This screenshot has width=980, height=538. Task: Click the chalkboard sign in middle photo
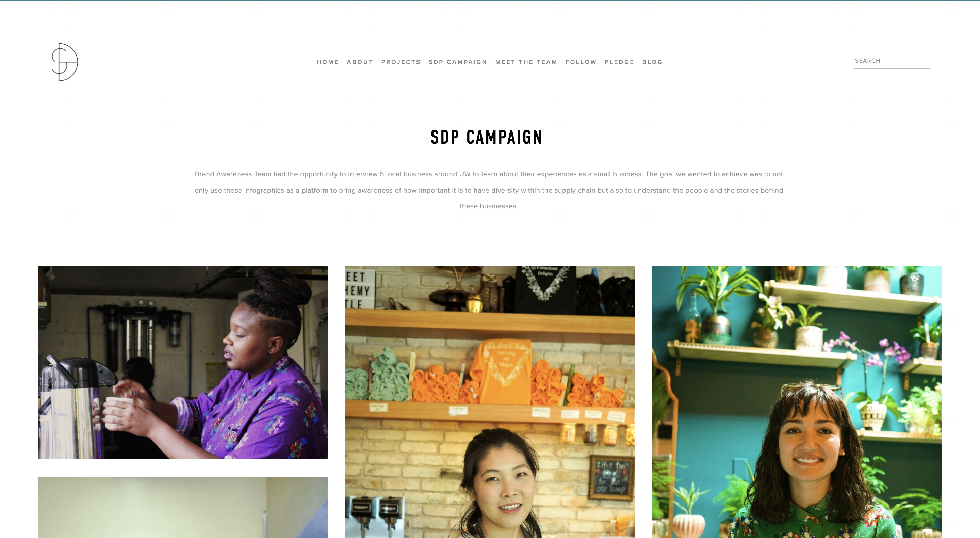pyautogui.click(x=611, y=477)
